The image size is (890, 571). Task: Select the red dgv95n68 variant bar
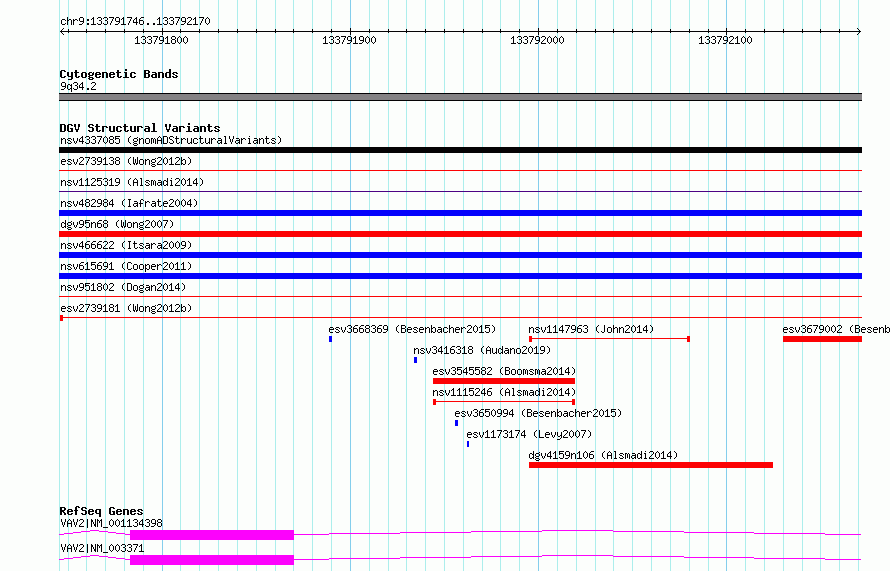pyautogui.click(x=460, y=234)
